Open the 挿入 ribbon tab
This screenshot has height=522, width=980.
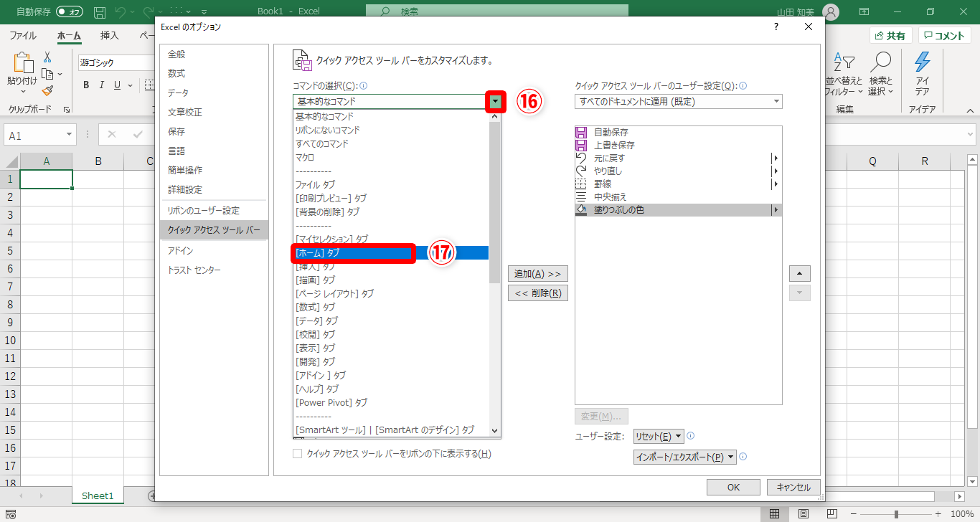click(110, 36)
